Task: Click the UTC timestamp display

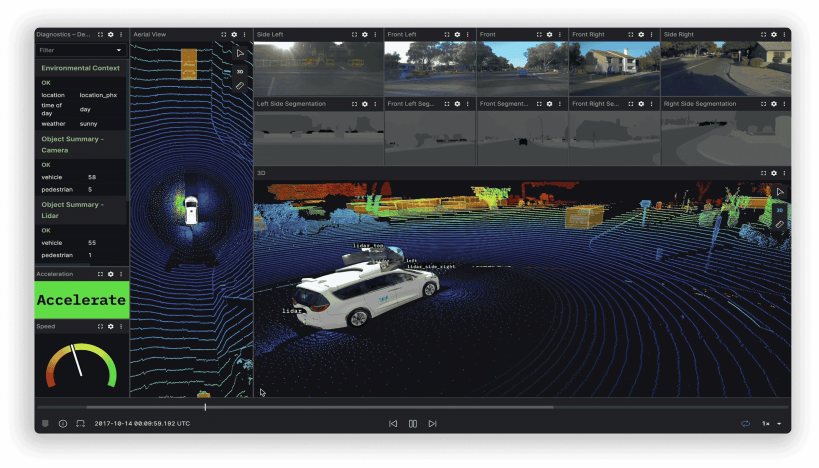Action: (142, 424)
